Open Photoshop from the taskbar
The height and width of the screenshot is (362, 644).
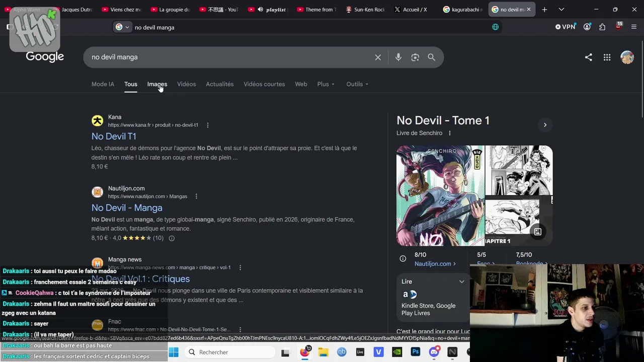coord(416,352)
